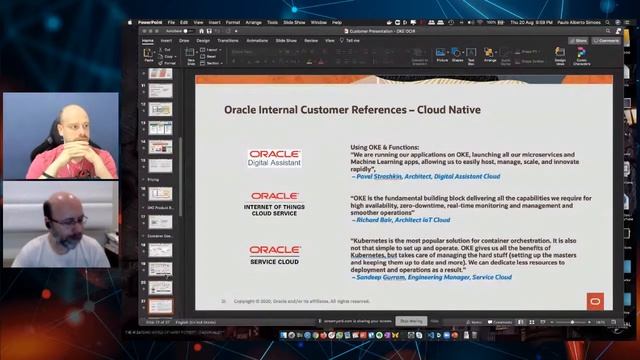Click the Format painter in clipboard group

(x=167, y=63)
